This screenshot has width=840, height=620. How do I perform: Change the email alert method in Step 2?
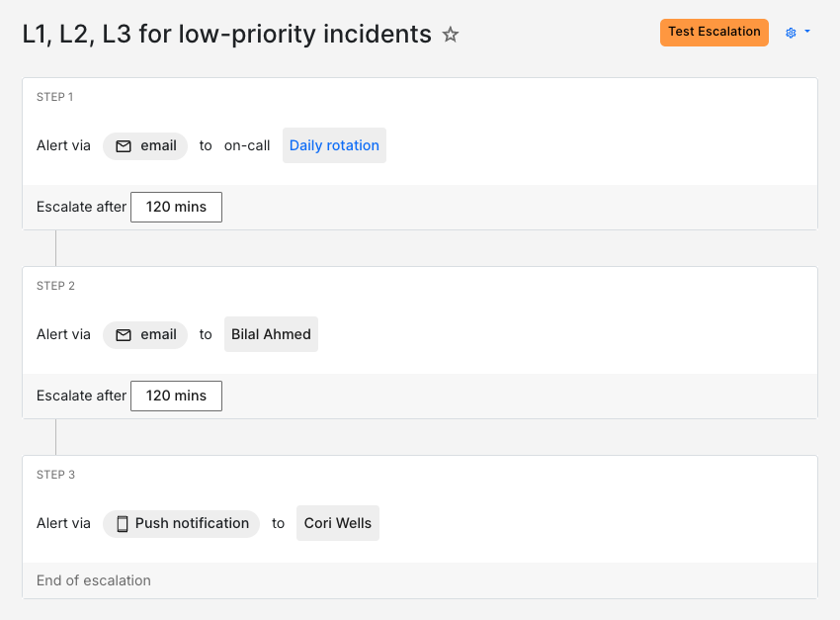[145, 333]
